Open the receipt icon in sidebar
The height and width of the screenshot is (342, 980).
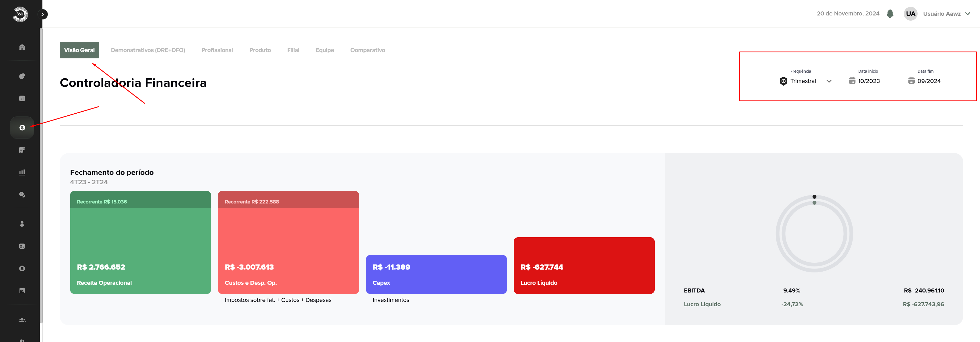(x=22, y=150)
